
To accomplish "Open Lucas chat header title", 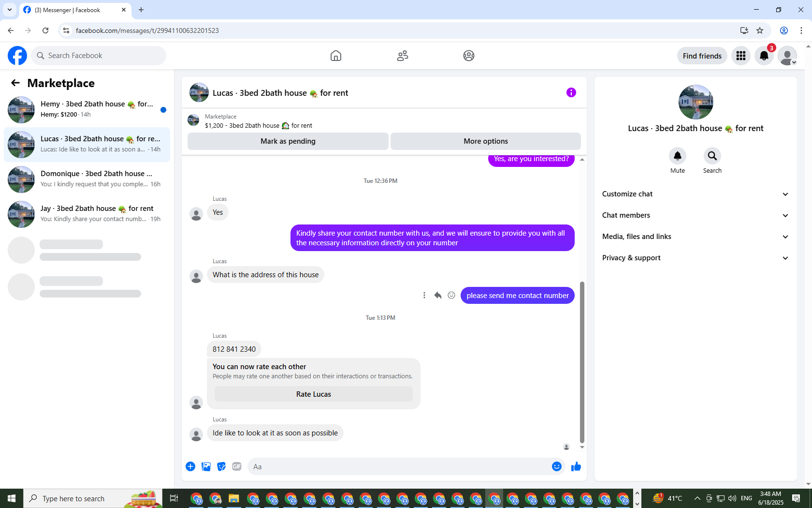I will 280,93.
